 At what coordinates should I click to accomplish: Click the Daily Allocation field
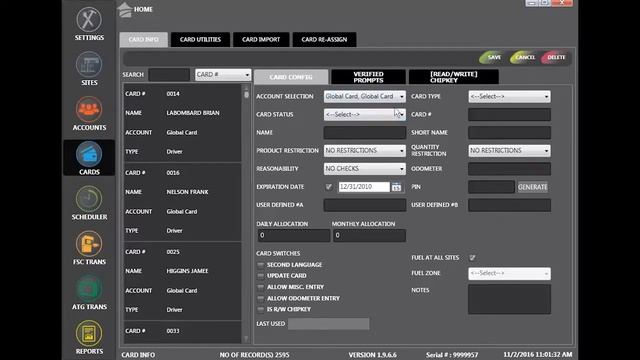(x=293, y=236)
